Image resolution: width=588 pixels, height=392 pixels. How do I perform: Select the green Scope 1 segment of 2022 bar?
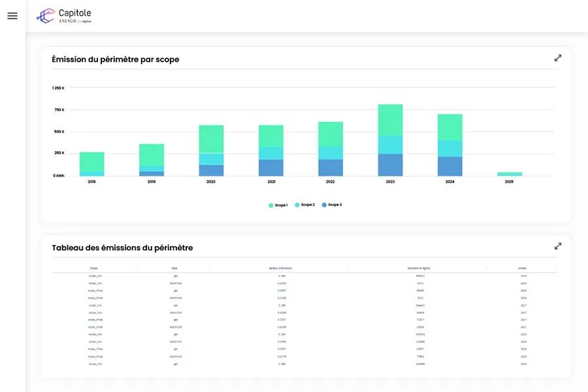tap(331, 134)
